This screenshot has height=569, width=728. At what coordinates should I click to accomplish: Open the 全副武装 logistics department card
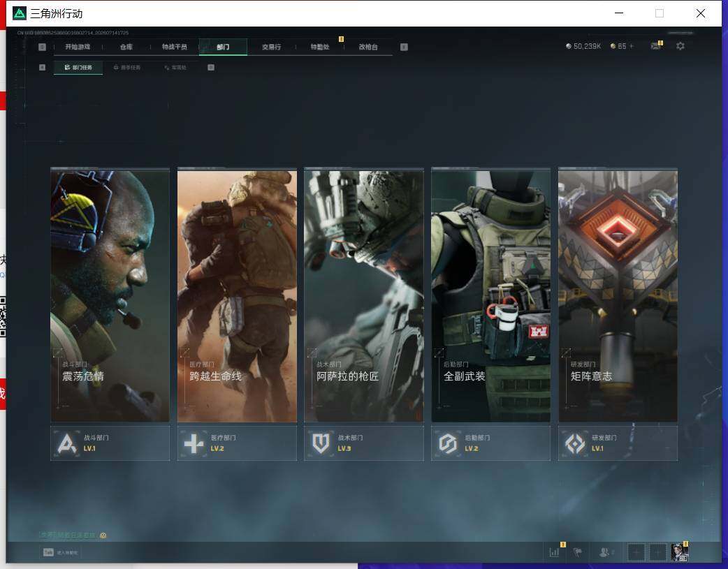(x=490, y=295)
